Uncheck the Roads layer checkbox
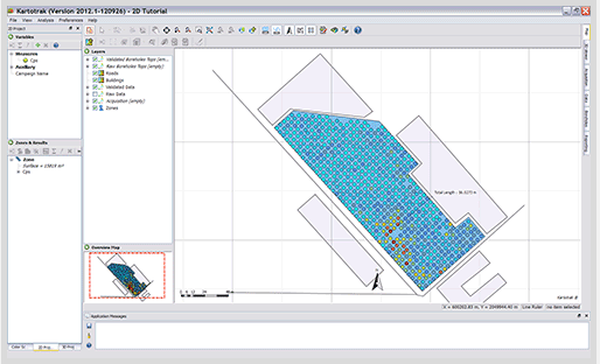The image size is (600, 364). point(95,73)
